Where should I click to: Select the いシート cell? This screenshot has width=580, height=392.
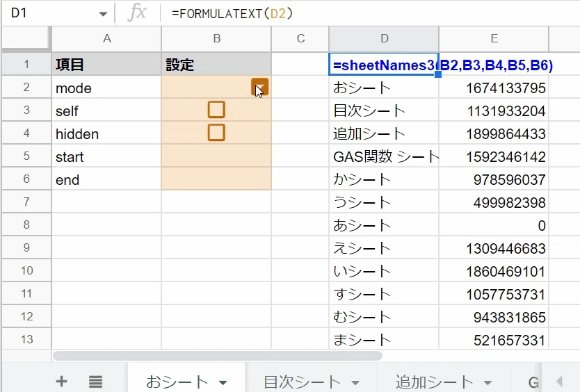click(384, 270)
